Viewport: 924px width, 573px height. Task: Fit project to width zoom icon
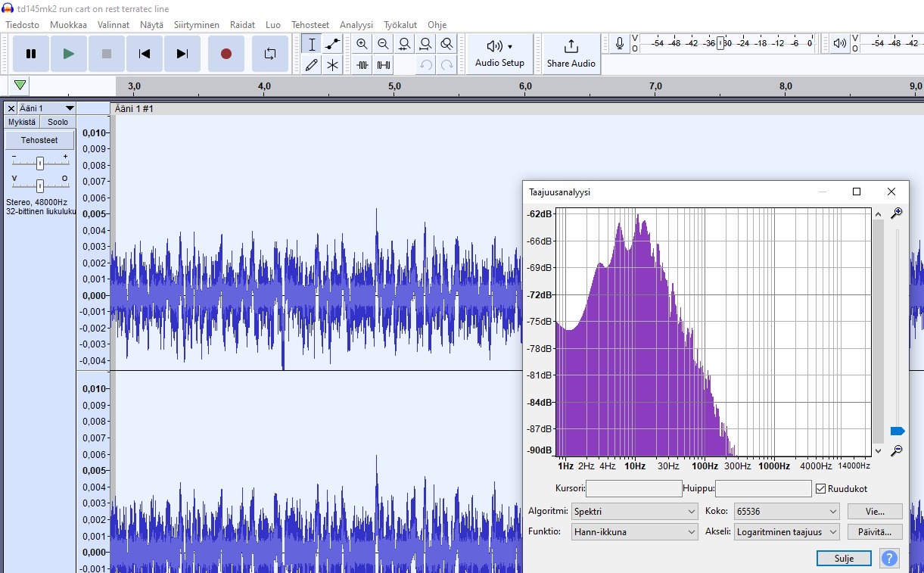[x=426, y=45]
